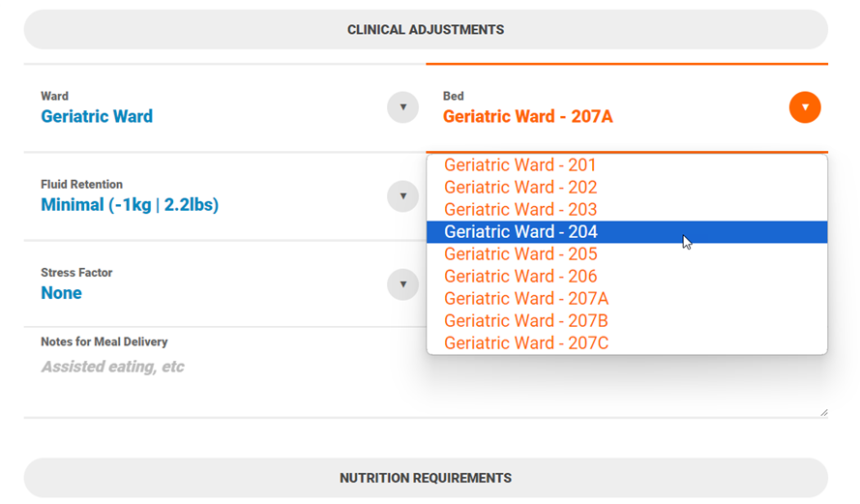Select Geriatric Ward - 207C option

tap(526, 343)
